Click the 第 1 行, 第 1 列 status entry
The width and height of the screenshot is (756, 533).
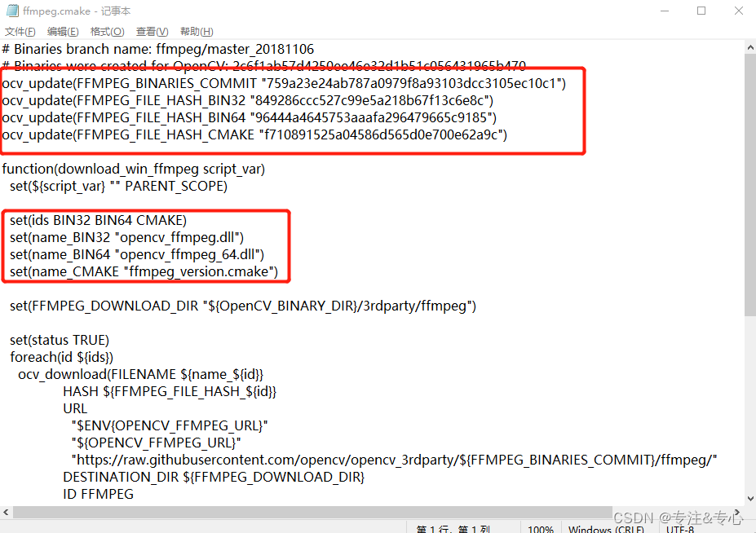pyautogui.click(x=453, y=529)
